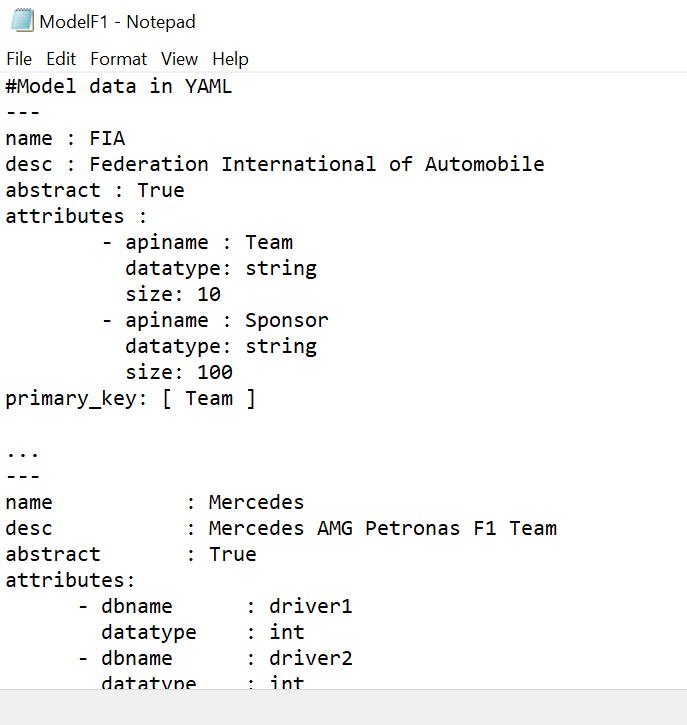Viewport: 687px width, 725px height.
Task: Place cursor in 'Federation International of Automobile' text
Action: [x=317, y=164]
